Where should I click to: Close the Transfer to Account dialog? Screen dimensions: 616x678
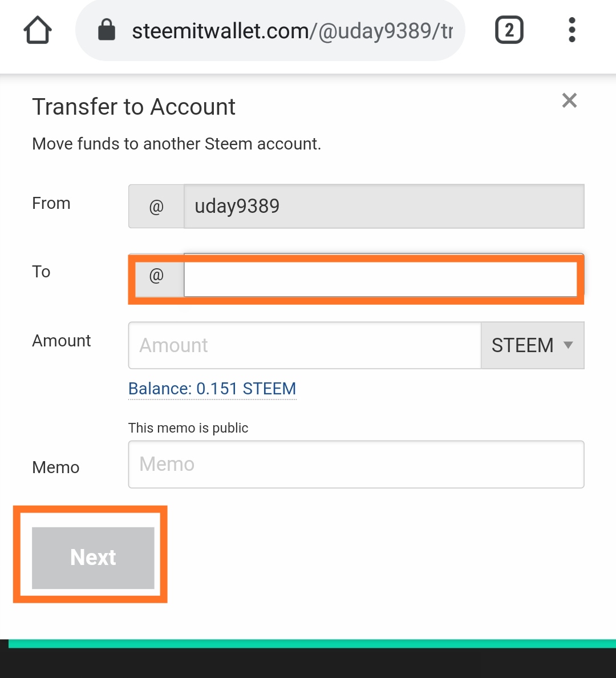click(569, 101)
